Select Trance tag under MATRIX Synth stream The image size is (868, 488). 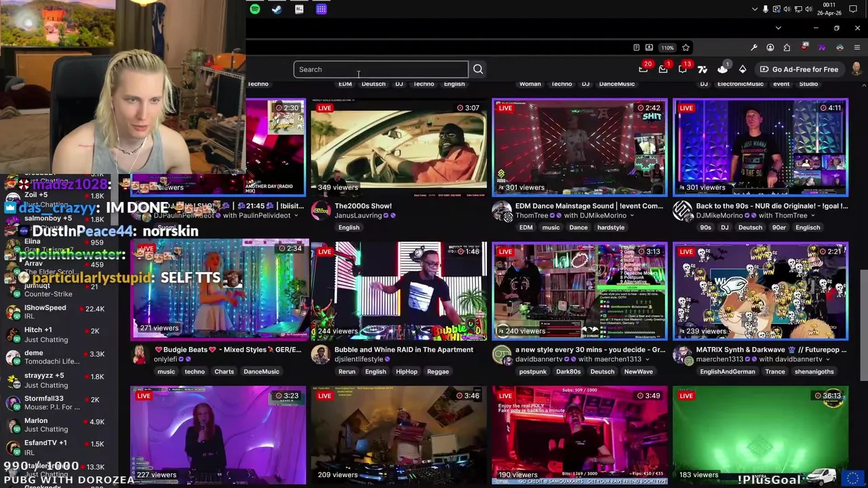coord(775,371)
